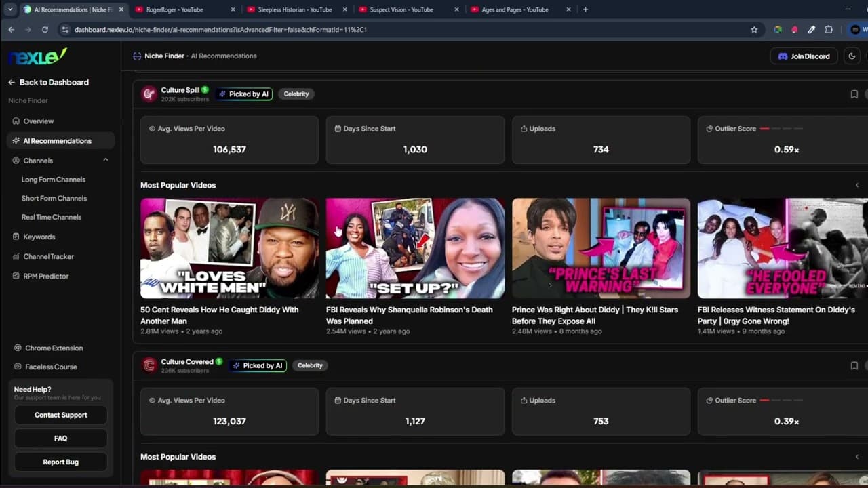868x488 pixels.
Task: Click previous arrow for Culture Spill videos
Action: point(857,185)
